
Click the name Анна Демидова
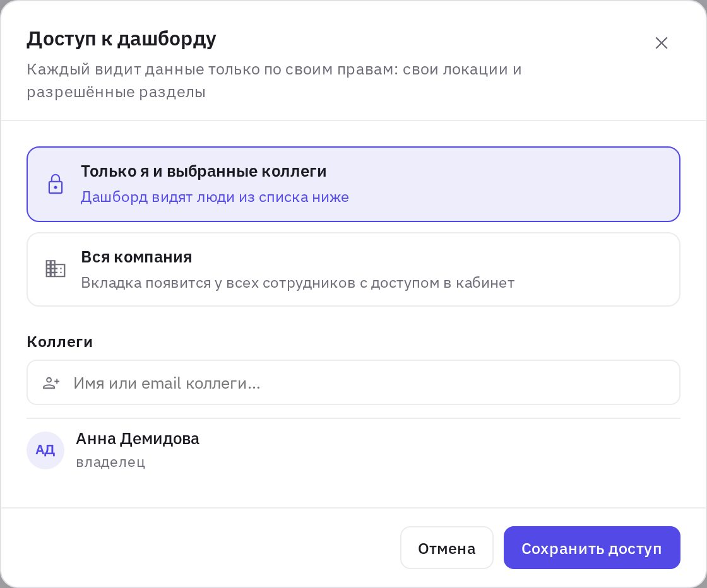[138, 439]
